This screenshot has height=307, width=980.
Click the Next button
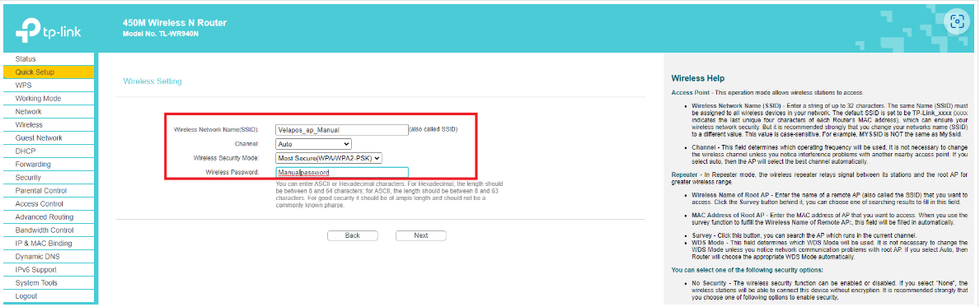(x=420, y=235)
